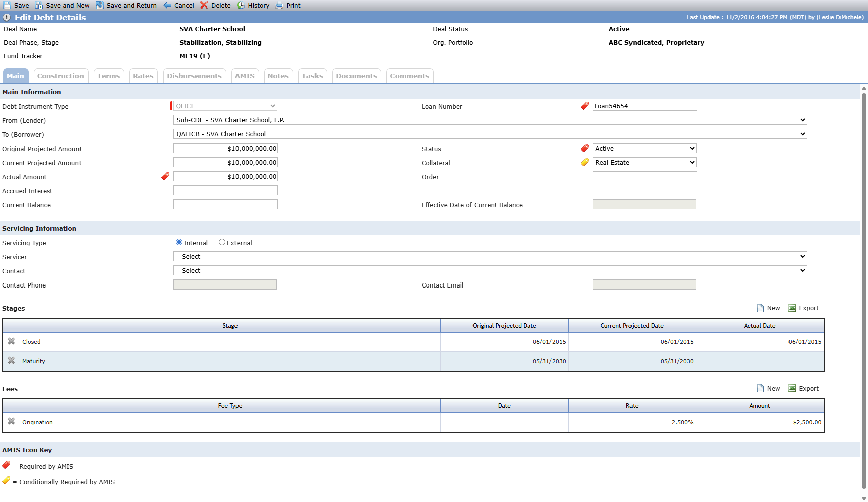Open the Debt Instrument Type dropdown
The image size is (868, 502).
(225, 106)
